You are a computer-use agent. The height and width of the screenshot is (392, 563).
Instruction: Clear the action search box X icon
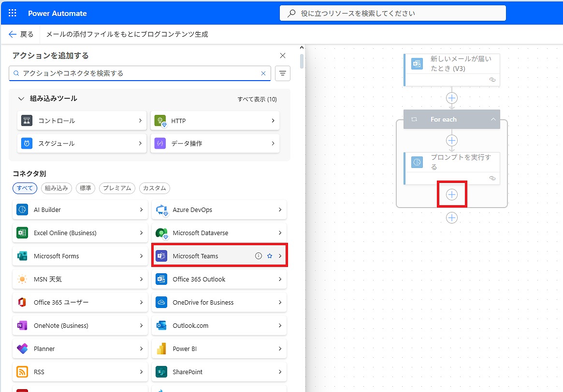tap(263, 73)
